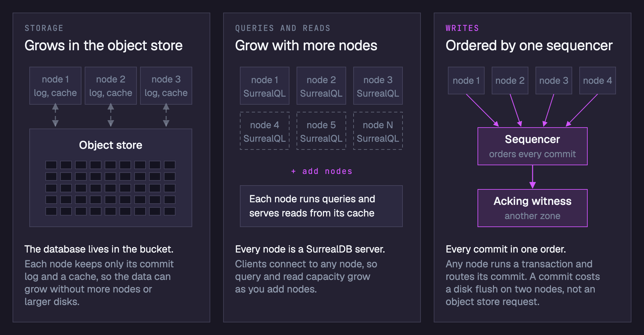
Task: Click the 'Grow with more nodes' heading
Action: (306, 45)
